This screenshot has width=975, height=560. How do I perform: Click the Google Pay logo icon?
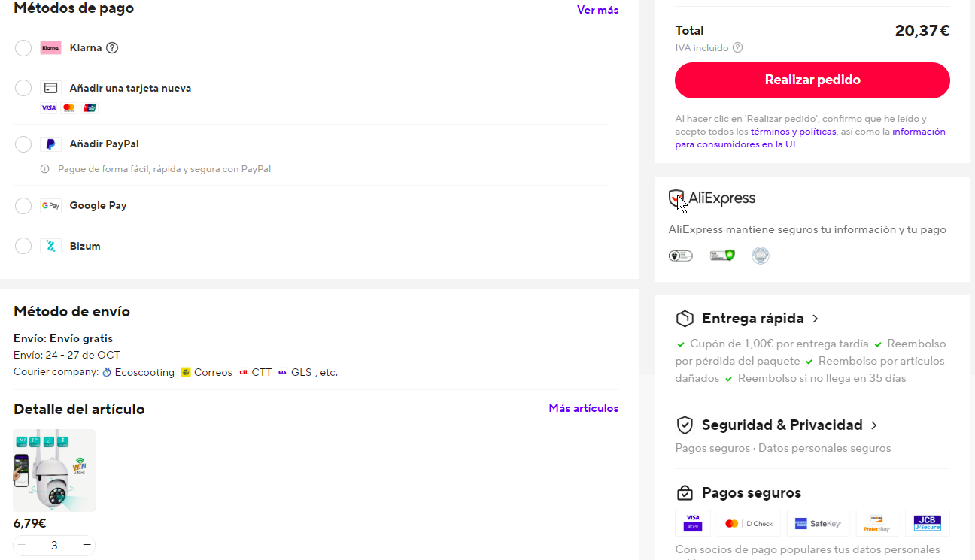point(50,206)
